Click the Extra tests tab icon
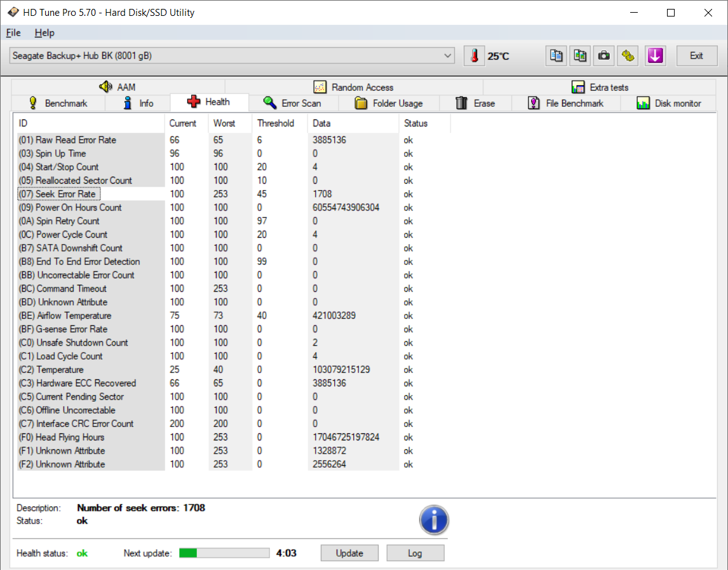This screenshot has height=570, width=728. pyautogui.click(x=578, y=87)
